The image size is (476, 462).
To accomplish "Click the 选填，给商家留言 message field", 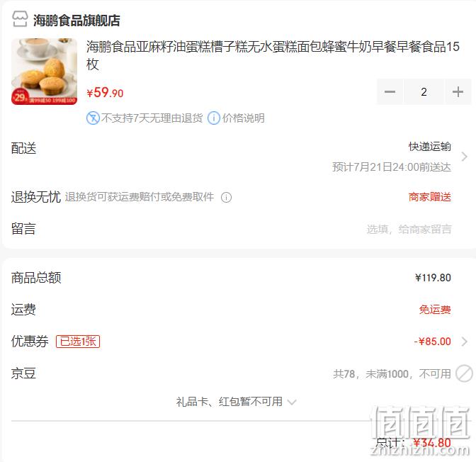I will point(409,230).
